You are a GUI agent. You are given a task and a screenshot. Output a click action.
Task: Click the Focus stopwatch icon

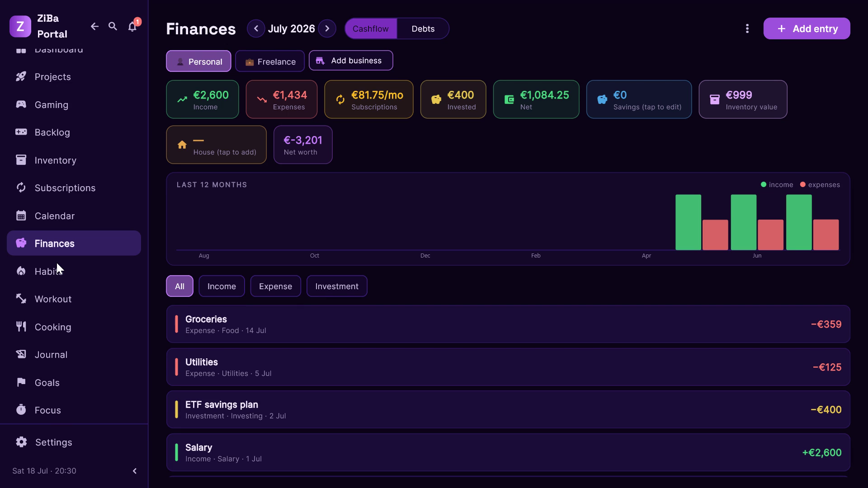click(x=21, y=410)
